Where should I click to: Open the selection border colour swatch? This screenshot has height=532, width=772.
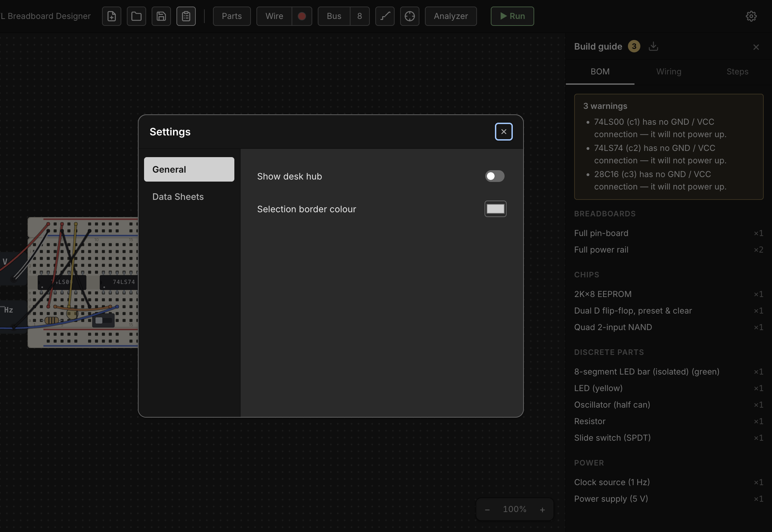[x=496, y=209]
